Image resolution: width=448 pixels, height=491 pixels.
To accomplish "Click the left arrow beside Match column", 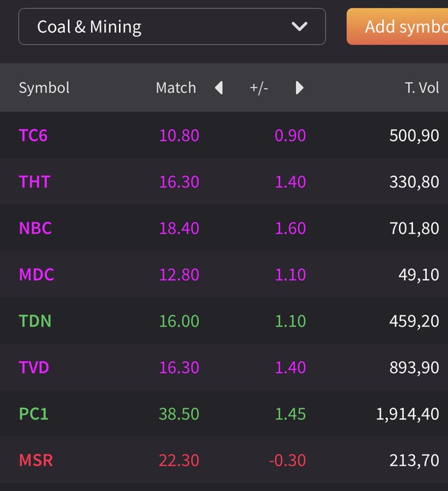I will coord(218,87).
